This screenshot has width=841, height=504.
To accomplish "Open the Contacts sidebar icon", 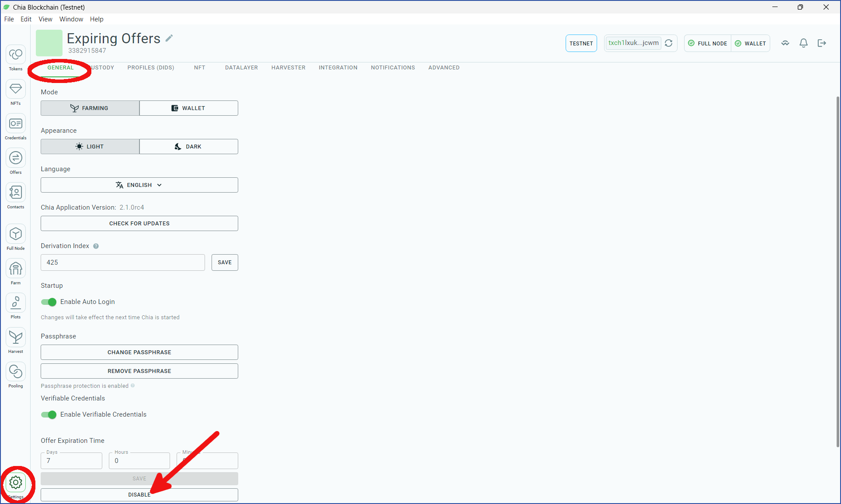I will pos(16,193).
